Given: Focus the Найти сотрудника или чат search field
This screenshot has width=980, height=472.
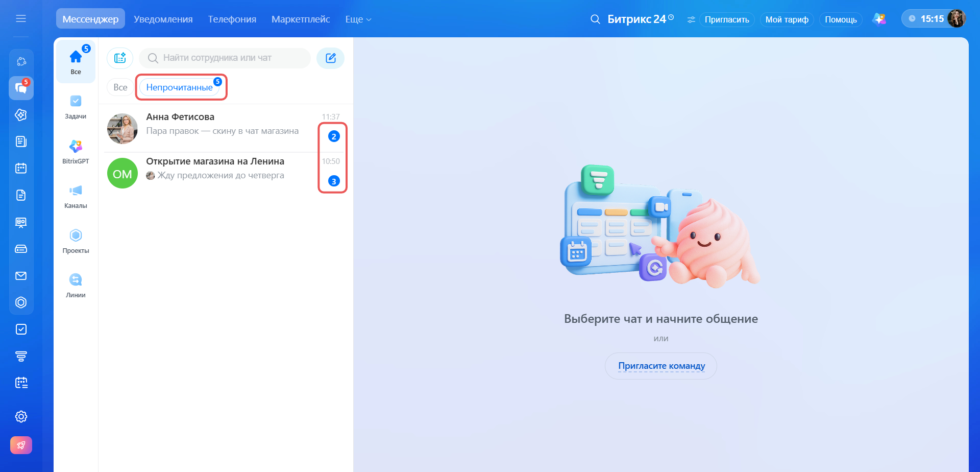Looking at the screenshot, I should 225,58.
